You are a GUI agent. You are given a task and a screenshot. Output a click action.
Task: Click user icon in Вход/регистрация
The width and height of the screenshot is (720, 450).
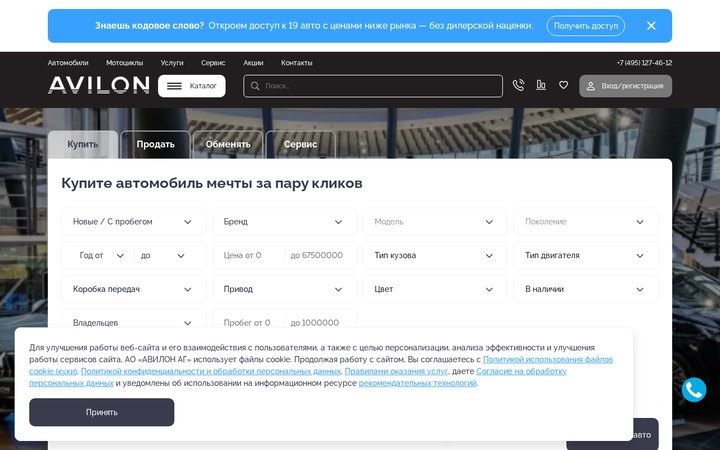point(591,86)
